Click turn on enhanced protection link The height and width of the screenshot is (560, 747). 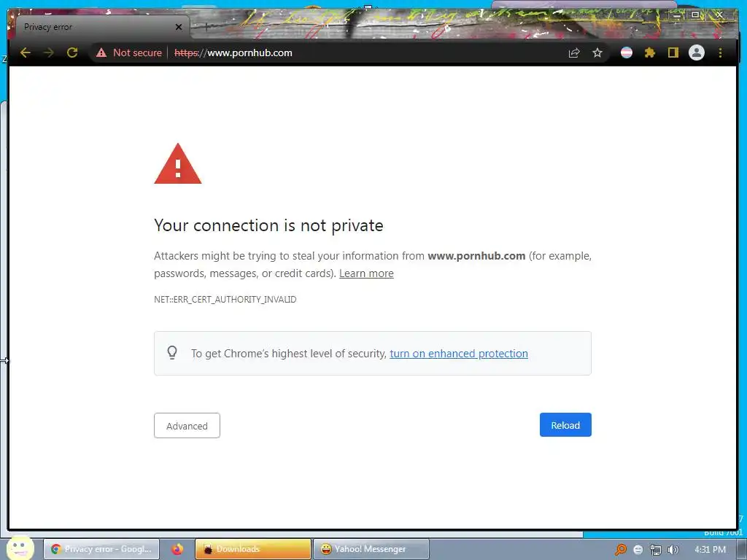(459, 354)
